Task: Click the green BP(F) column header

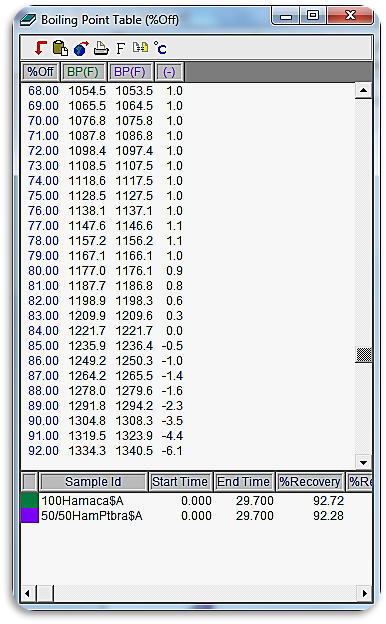Action: pos(83,72)
